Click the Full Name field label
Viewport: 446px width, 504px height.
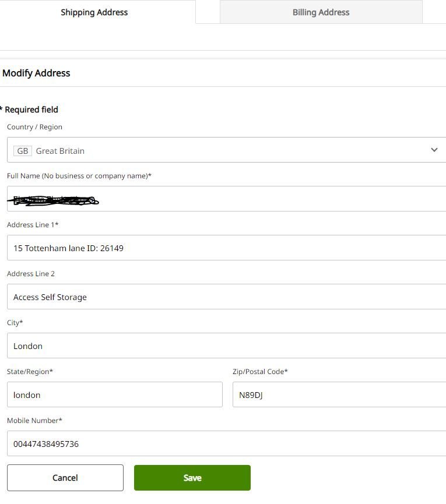79,176
